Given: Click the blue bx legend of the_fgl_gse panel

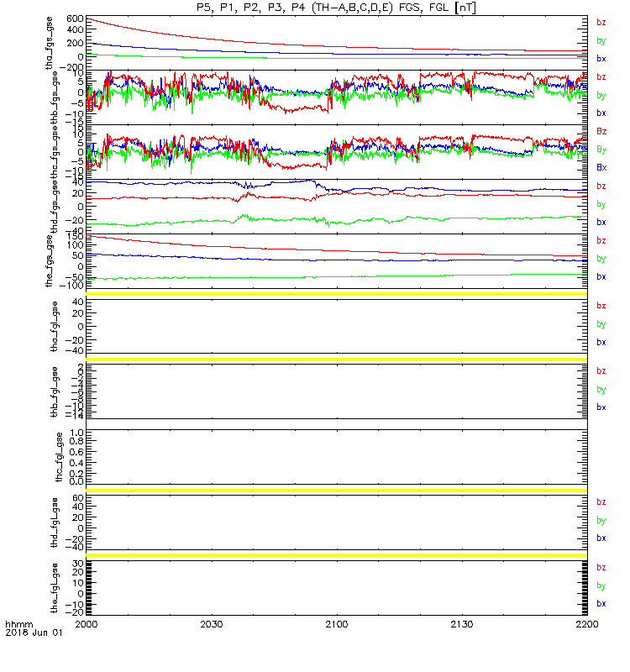Looking at the screenshot, I should 601,603.
